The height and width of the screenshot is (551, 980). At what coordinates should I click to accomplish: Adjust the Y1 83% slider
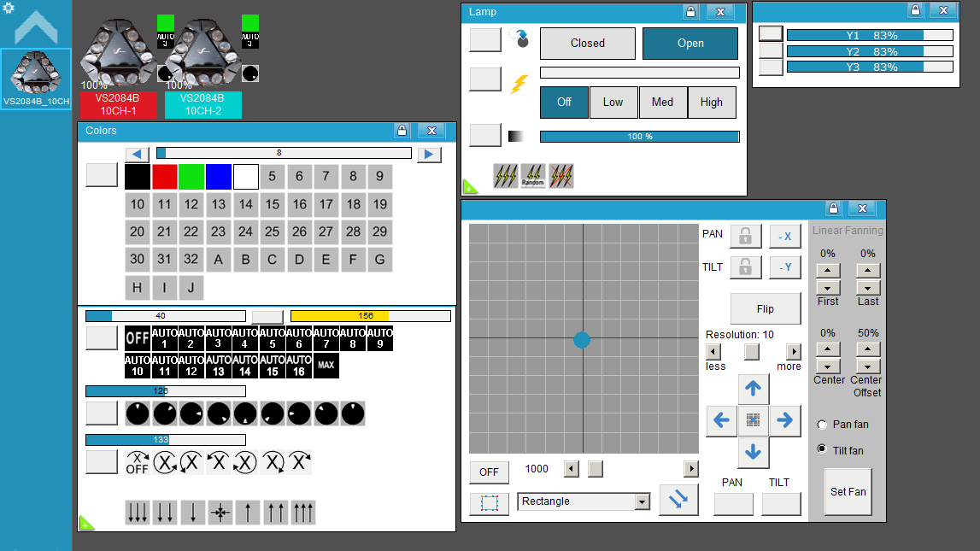[870, 36]
